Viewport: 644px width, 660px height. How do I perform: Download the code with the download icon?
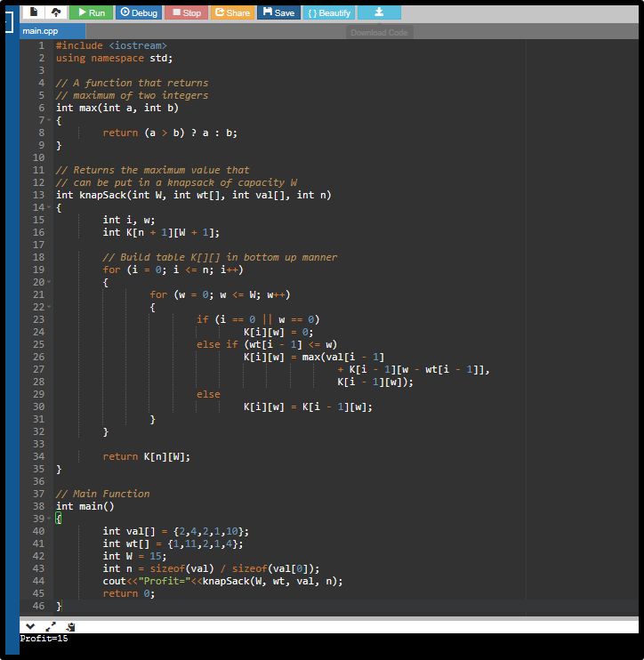(x=379, y=12)
